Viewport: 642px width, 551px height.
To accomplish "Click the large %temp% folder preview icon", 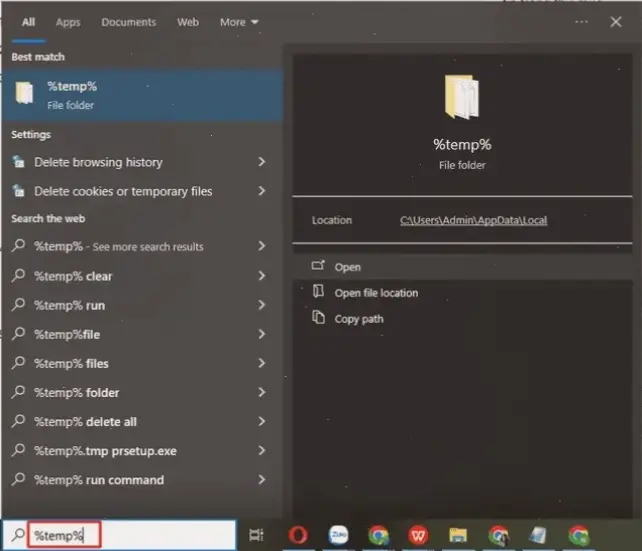I will point(462,97).
